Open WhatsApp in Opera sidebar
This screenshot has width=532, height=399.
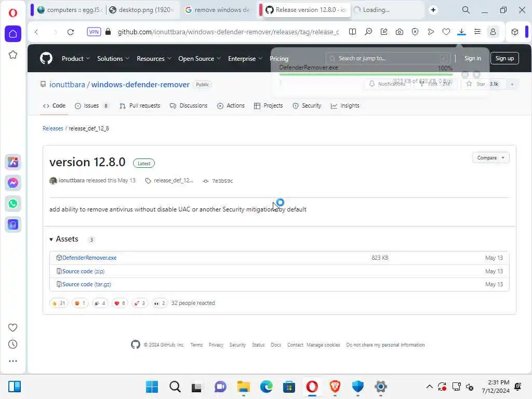[13, 204]
